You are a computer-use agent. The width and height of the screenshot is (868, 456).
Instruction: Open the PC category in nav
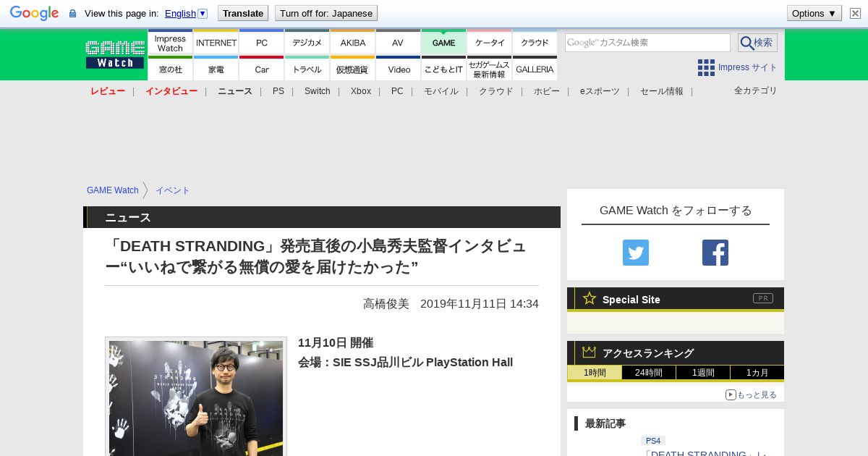pyautogui.click(x=397, y=91)
